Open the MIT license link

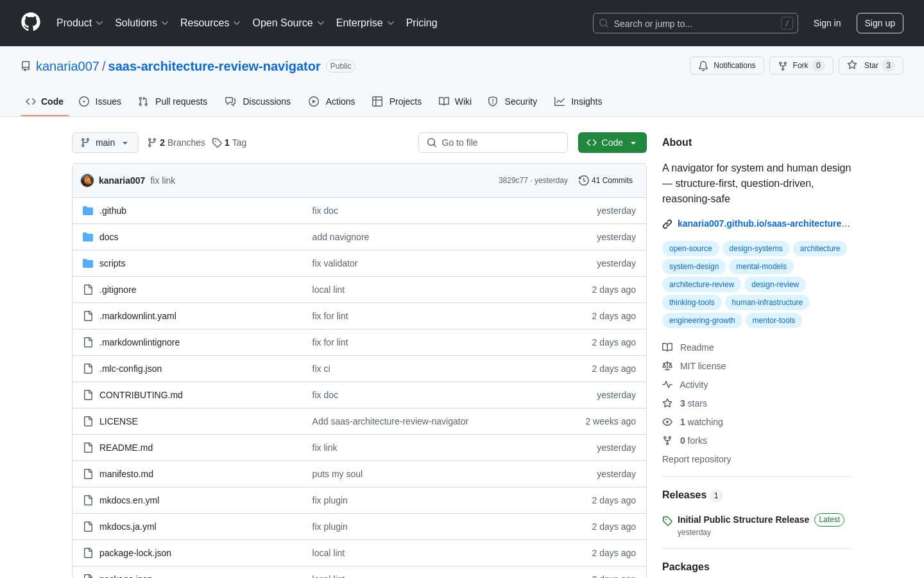point(694,366)
